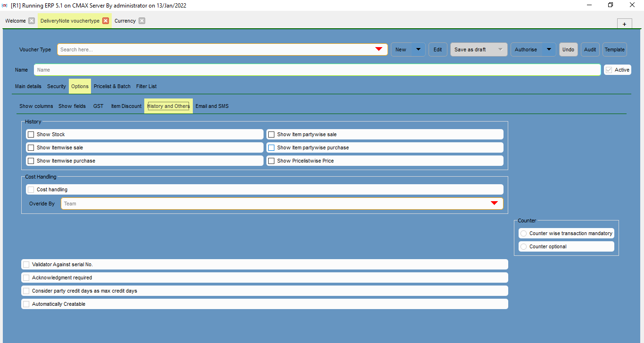Toggle the Cost handling checkbox
This screenshot has height=343, width=644.
click(31, 189)
